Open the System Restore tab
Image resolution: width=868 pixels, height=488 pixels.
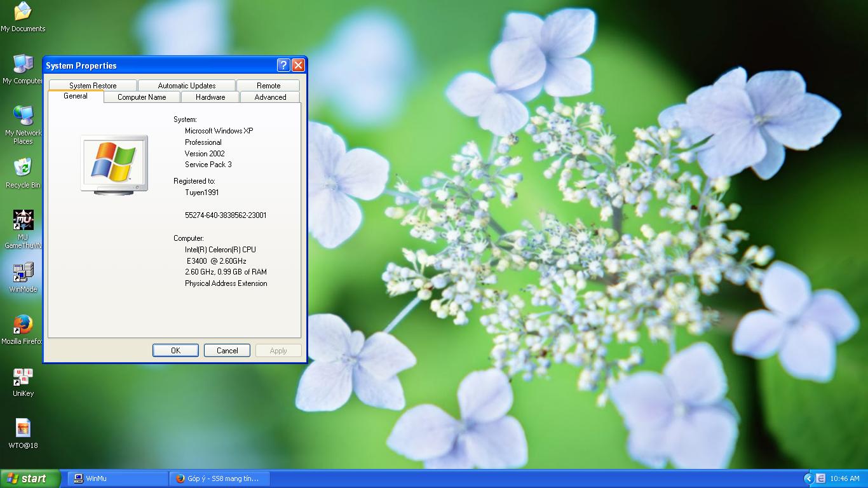click(93, 86)
